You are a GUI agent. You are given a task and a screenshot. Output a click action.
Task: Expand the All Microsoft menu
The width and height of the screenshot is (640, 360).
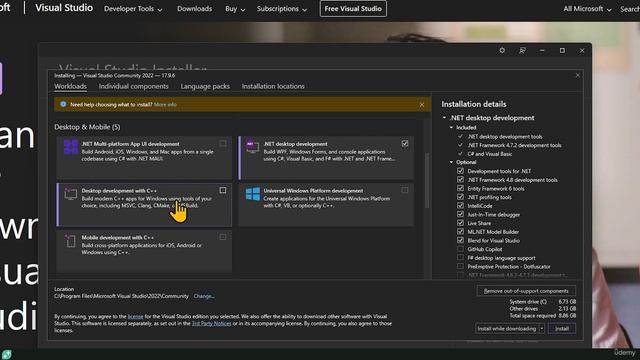coord(587,9)
